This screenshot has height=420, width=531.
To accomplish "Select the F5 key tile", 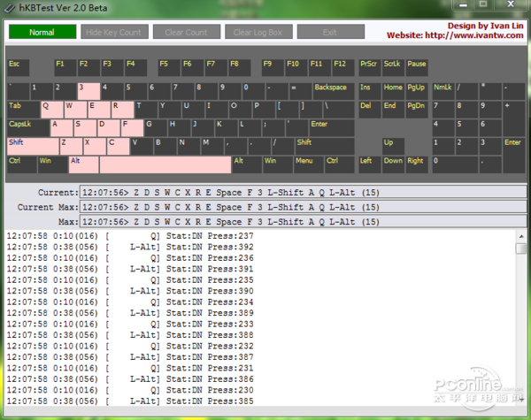I will click(168, 67).
